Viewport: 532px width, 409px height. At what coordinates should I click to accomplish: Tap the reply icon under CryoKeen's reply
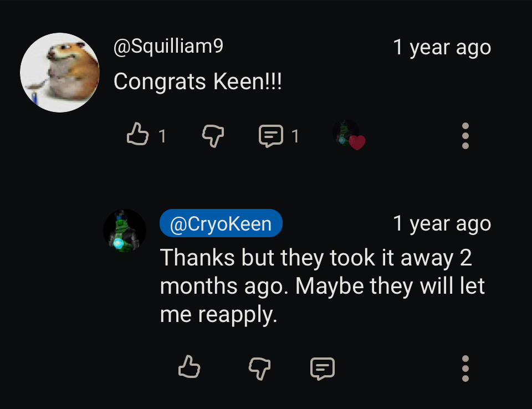click(x=323, y=368)
